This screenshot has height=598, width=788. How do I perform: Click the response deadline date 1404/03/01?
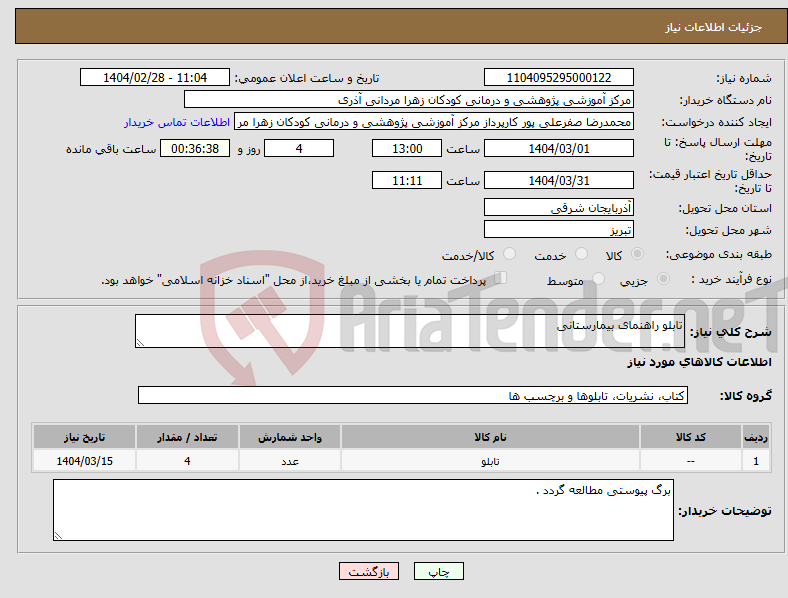click(558, 148)
